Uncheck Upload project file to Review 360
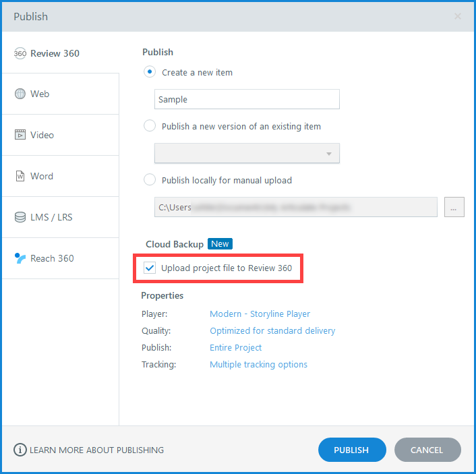The height and width of the screenshot is (474, 476). [x=150, y=268]
